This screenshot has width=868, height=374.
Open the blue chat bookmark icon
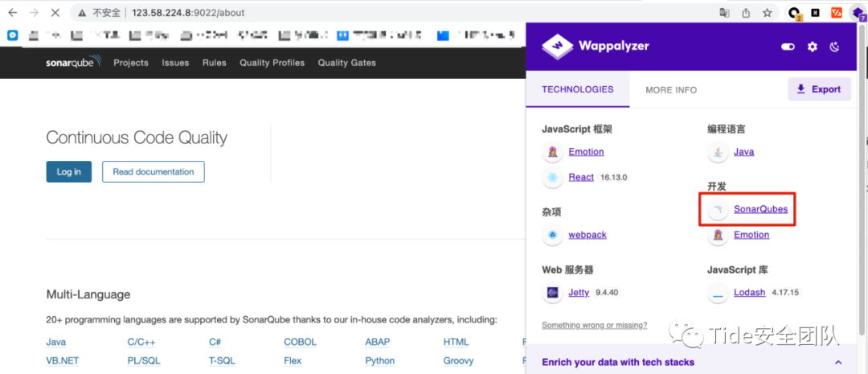point(13,35)
